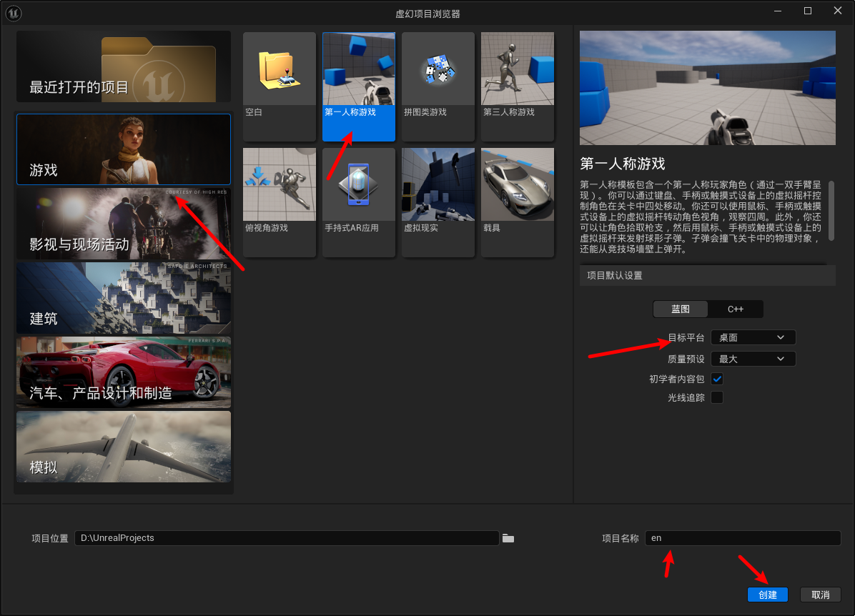Click the first-person template preview image

(x=707, y=88)
